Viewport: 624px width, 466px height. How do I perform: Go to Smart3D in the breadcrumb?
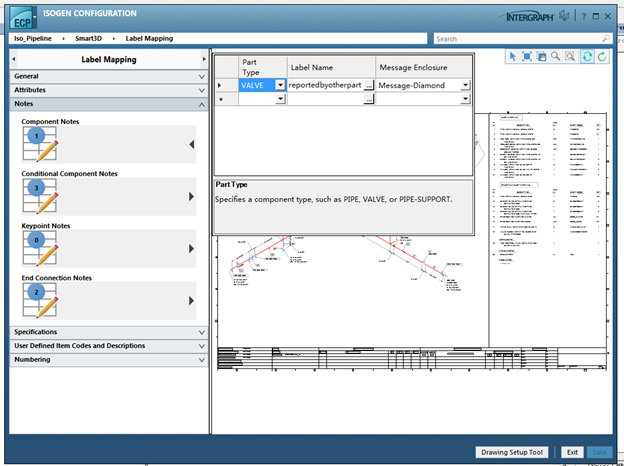88,39
